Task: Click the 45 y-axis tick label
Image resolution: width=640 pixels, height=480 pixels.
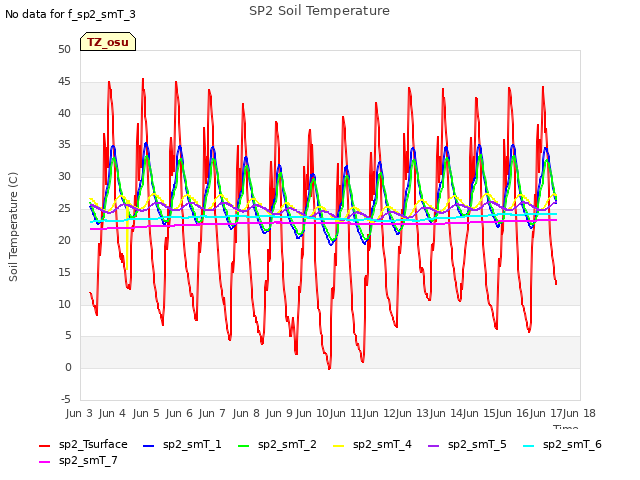Action: click(x=64, y=82)
